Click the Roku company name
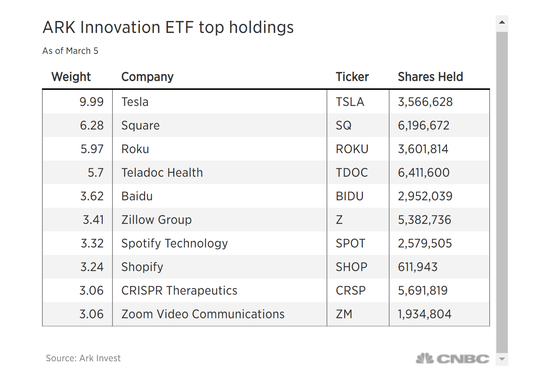 (135, 149)
